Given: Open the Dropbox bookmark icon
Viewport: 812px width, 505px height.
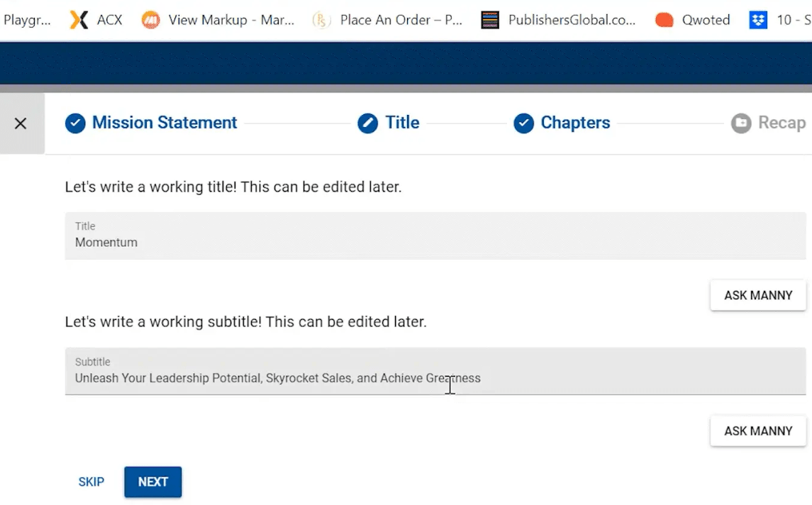Looking at the screenshot, I should pyautogui.click(x=758, y=20).
